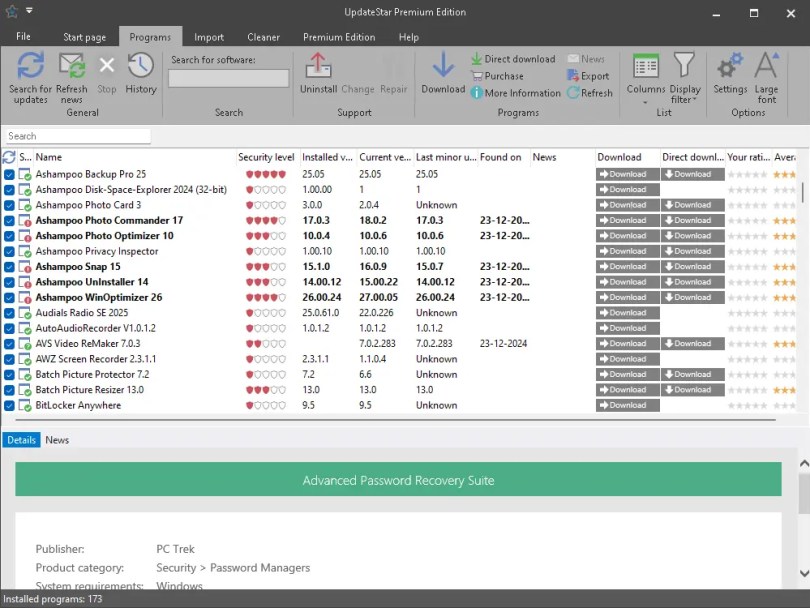Click the large Download arrow icon
Screen dimensions: 810x608
coord(443,66)
